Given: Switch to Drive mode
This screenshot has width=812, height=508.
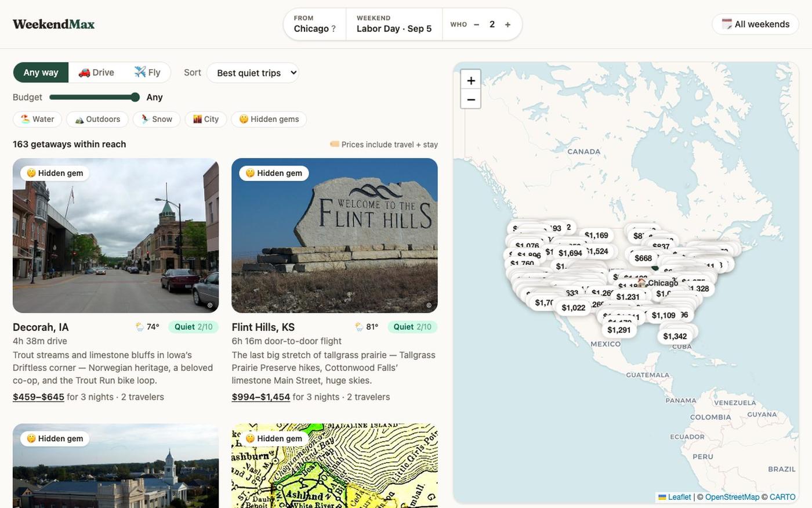Looking at the screenshot, I should coord(96,73).
